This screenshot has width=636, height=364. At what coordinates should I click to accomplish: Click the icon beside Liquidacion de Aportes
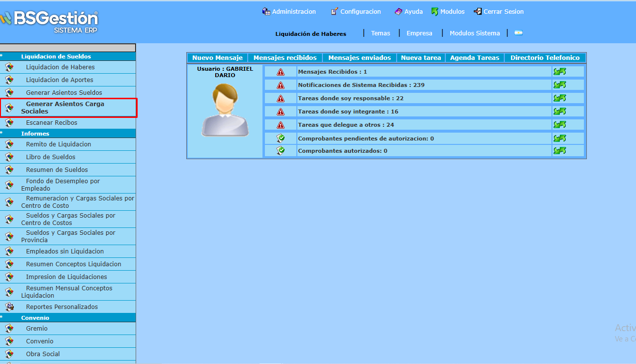(x=9, y=80)
